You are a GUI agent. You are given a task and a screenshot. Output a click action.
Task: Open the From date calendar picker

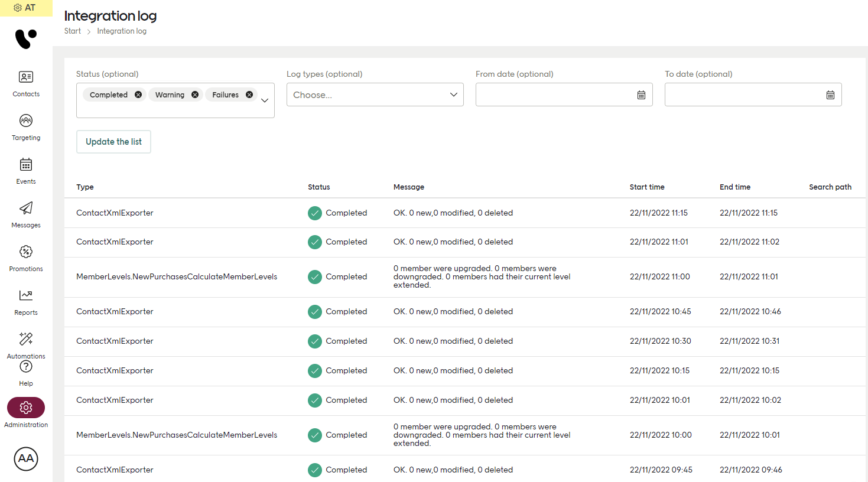pos(641,95)
